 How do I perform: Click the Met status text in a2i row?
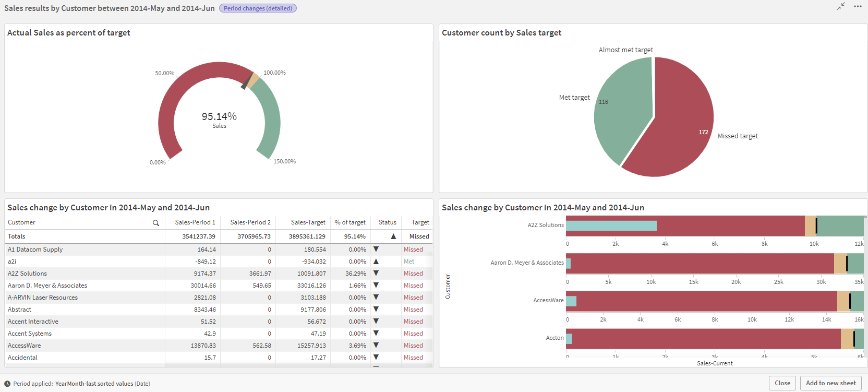pos(409,262)
